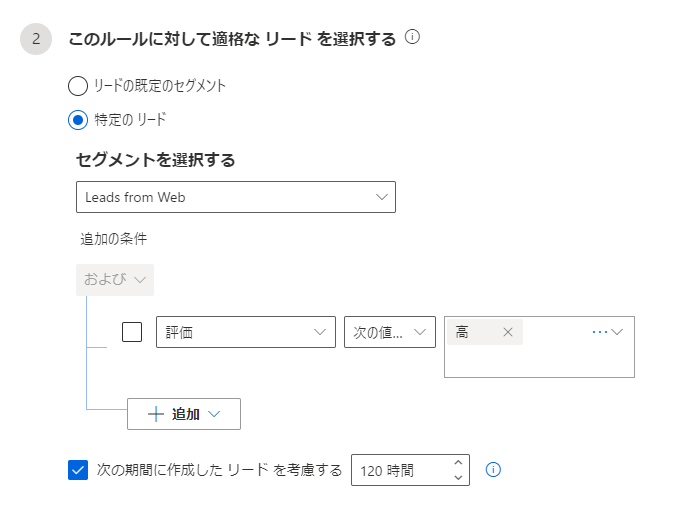Select リードの既定のセグメント radio option
This screenshot has height=506, width=692.
point(78,86)
